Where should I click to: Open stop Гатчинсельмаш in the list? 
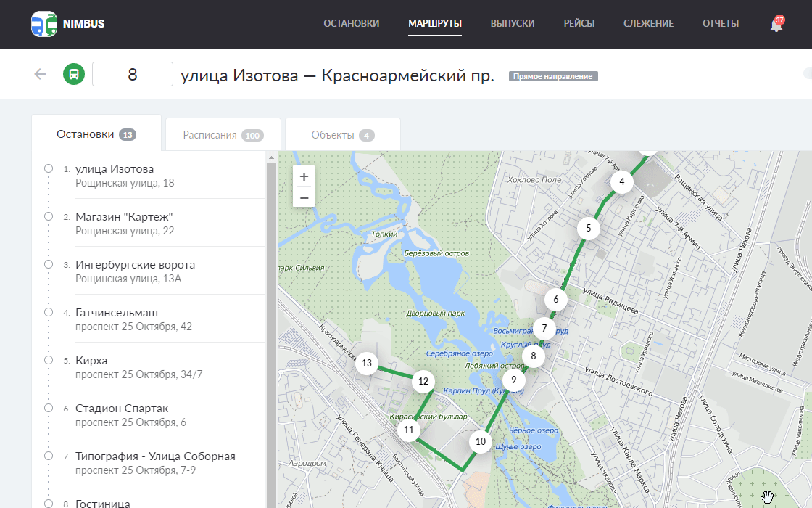(x=117, y=313)
